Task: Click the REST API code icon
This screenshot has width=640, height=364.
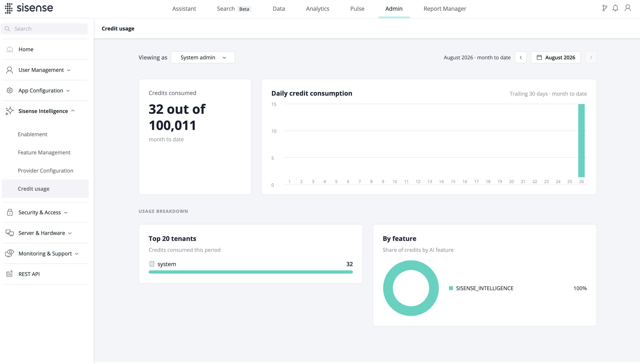Action: [x=9, y=274]
